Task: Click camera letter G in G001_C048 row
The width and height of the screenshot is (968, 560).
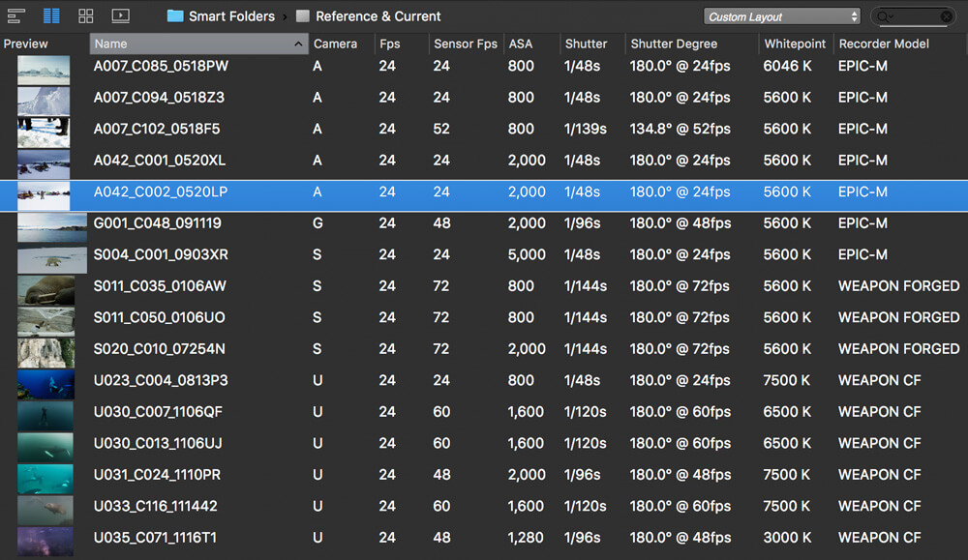Action: [318, 223]
